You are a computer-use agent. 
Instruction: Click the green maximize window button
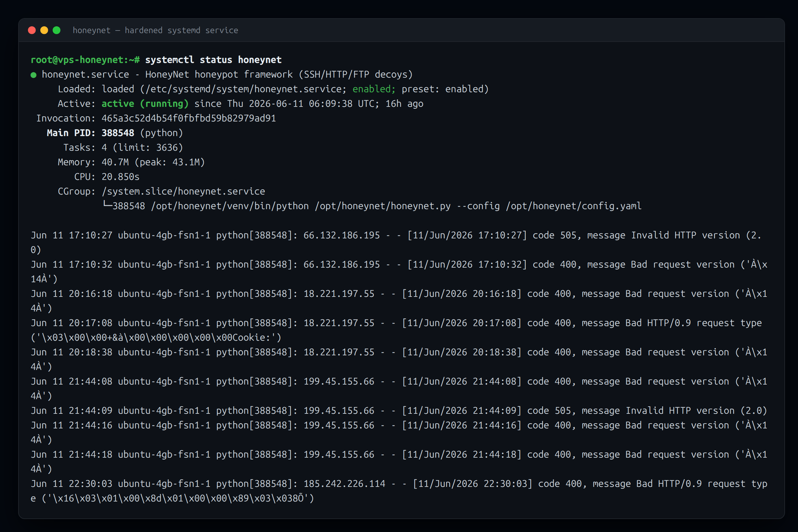57,30
